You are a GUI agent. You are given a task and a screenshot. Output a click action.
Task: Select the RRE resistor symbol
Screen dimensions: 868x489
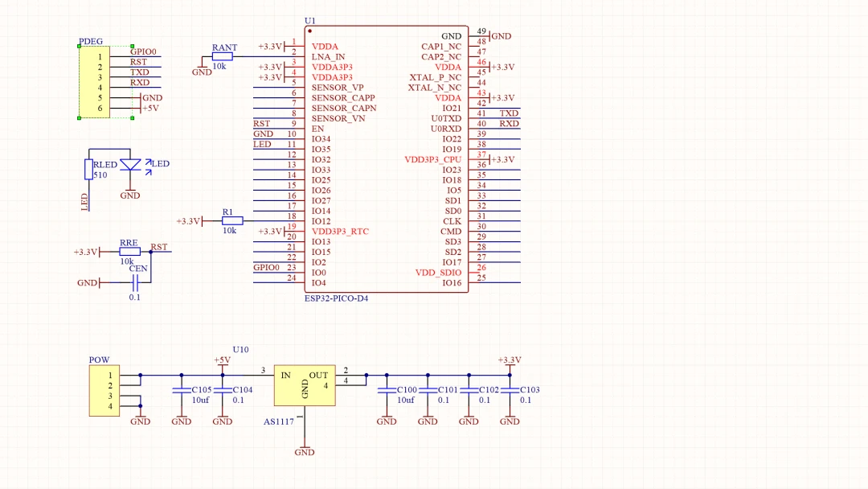(130, 252)
